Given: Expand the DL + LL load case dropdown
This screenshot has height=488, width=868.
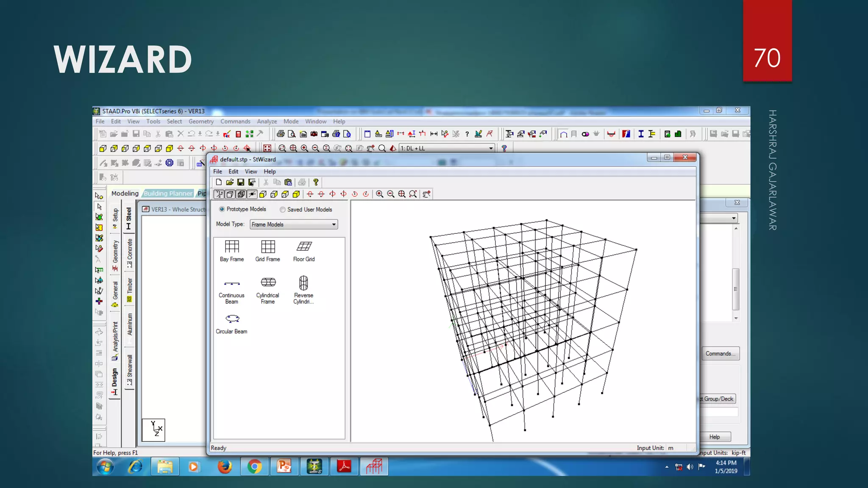Looking at the screenshot, I should coord(491,148).
